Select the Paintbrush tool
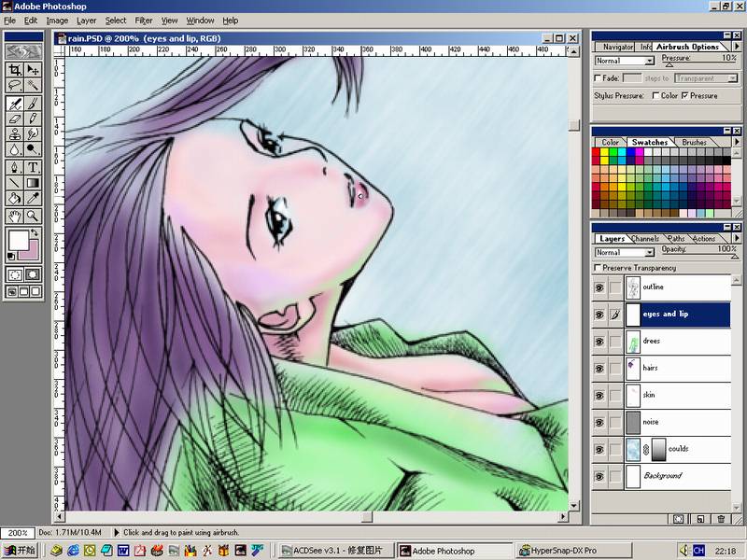 pos(33,104)
